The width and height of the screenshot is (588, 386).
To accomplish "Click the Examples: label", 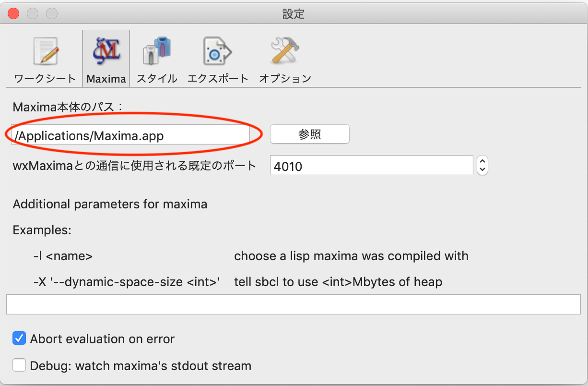I will click(42, 230).
